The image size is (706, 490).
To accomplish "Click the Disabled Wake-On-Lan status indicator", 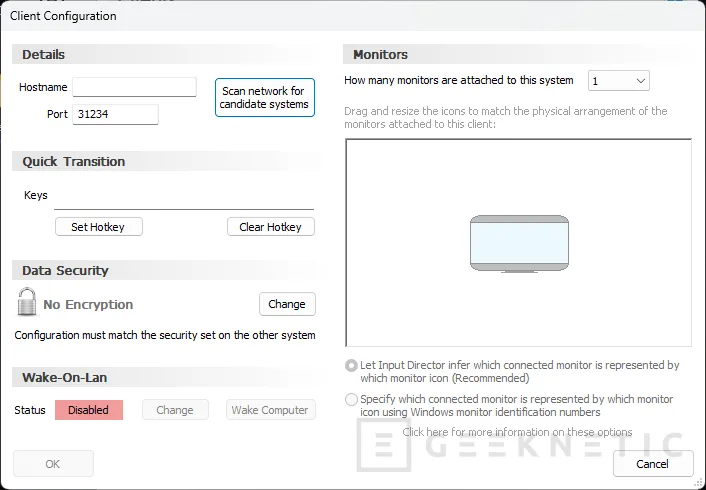I will pyautogui.click(x=89, y=410).
